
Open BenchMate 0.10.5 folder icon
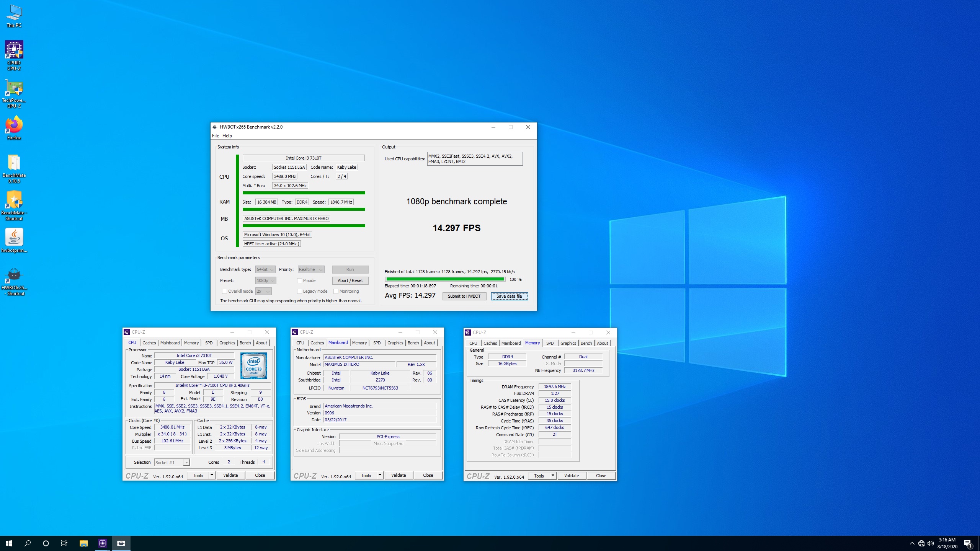pos(14,168)
